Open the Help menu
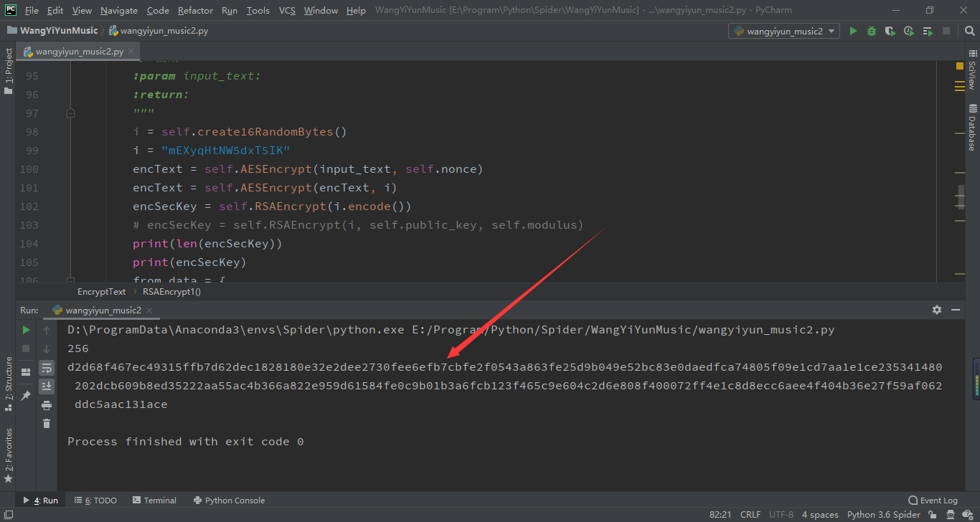The image size is (980, 522). tap(356, 10)
